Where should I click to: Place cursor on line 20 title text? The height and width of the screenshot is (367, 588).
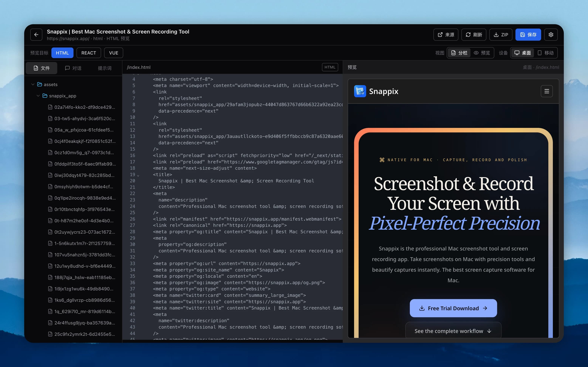click(236, 181)
